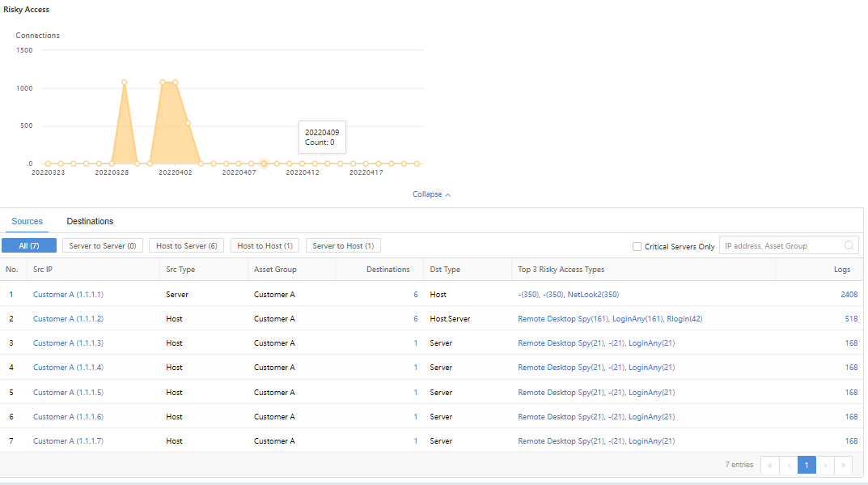868x485 pixels.
Task: Click Remote Desktop Spy(161) risky access link
Action: [x=562, y=319]
